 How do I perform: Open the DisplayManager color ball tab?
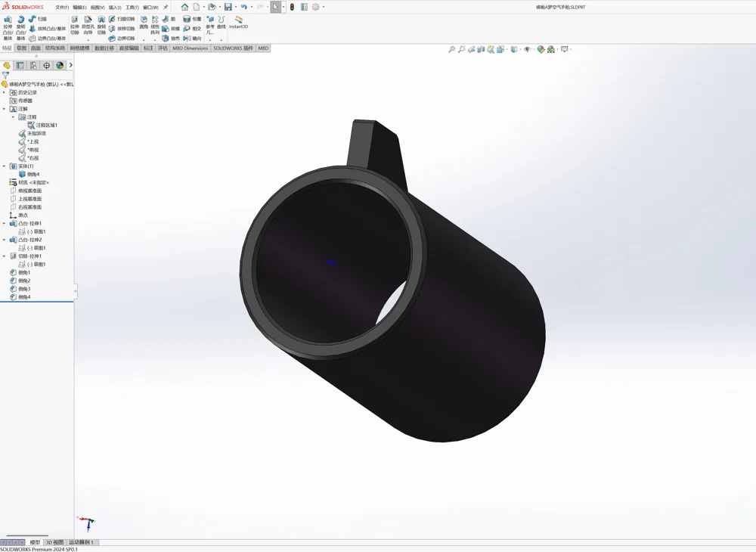[60, 65]
